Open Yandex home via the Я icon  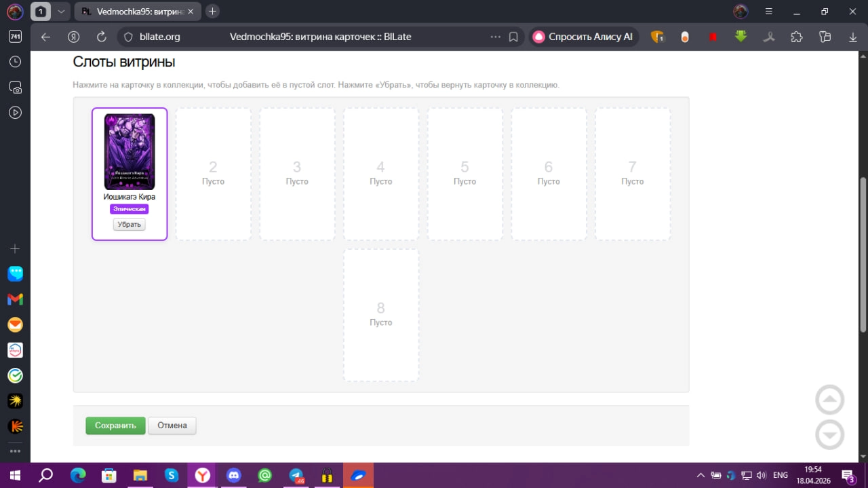pos(74,37)
